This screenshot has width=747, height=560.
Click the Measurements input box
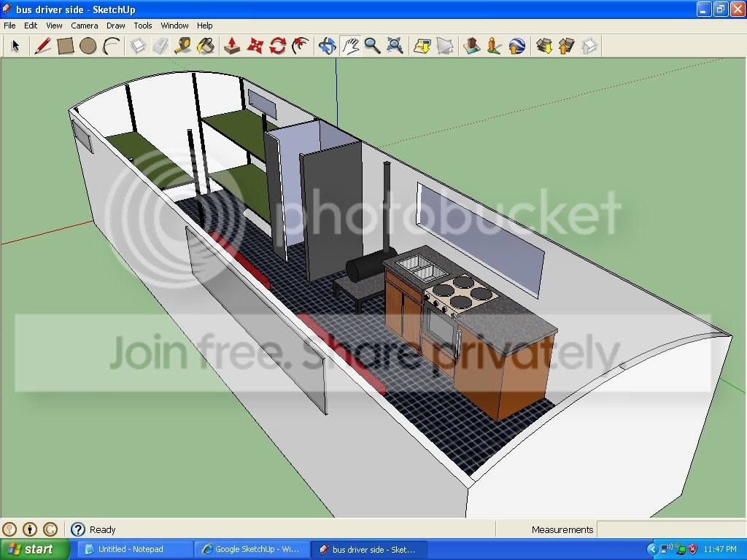(670, 529)
